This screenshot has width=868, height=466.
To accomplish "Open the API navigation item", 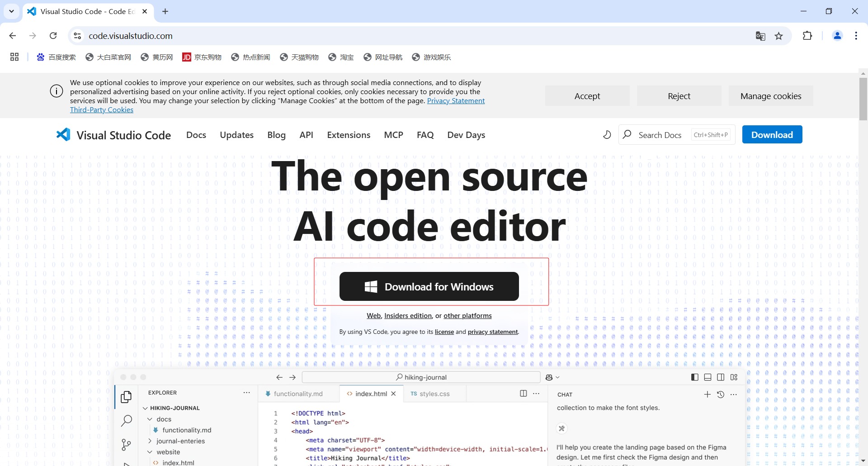I will coord(306,135).
